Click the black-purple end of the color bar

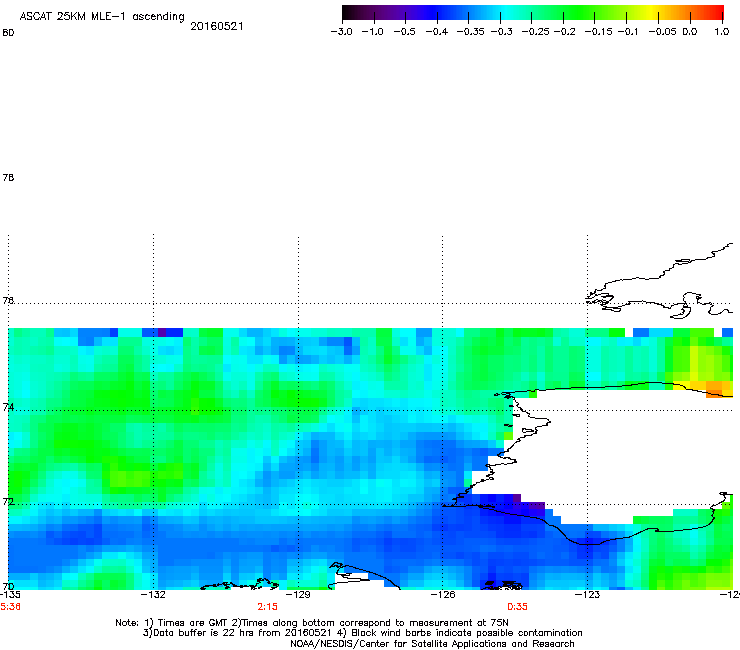click(350, 12)
